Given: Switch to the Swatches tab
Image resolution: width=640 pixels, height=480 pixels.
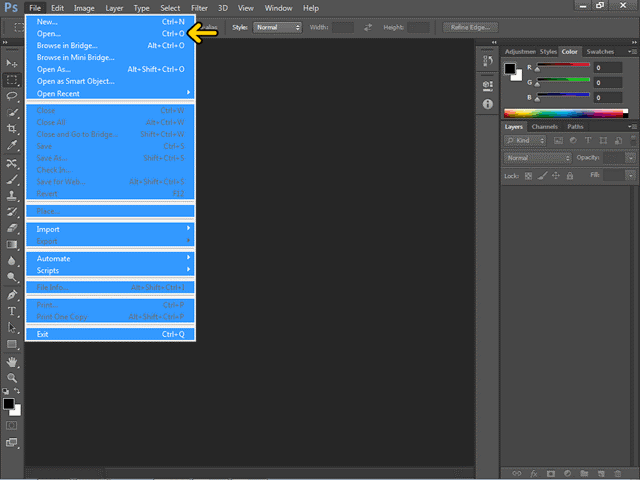Looking at the screenshot, I should coord(600,52).
